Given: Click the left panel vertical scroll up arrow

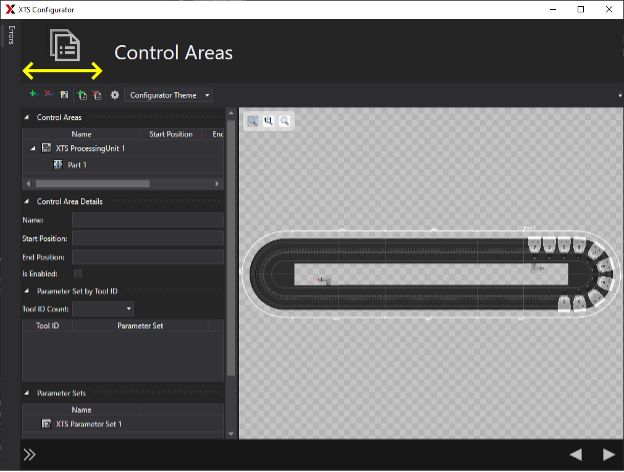Looking at the screenshot, I should [x=231, y=113].
